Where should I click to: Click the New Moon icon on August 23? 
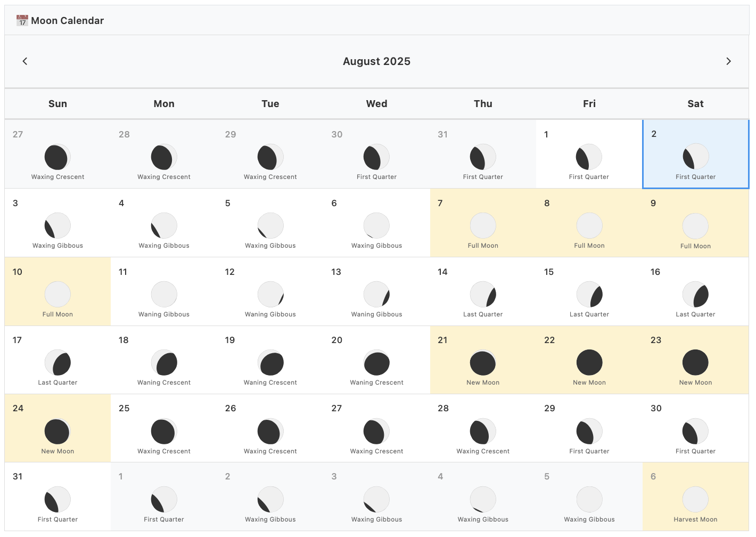(x=695, y=362)
